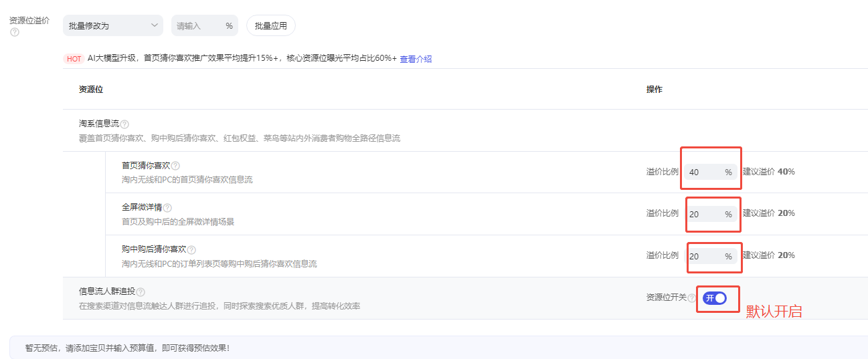This screenshot has width=868, height=359.
Task: Click help icon beside 购中购后猜你喜欢
Action: [x=191, y=249]
